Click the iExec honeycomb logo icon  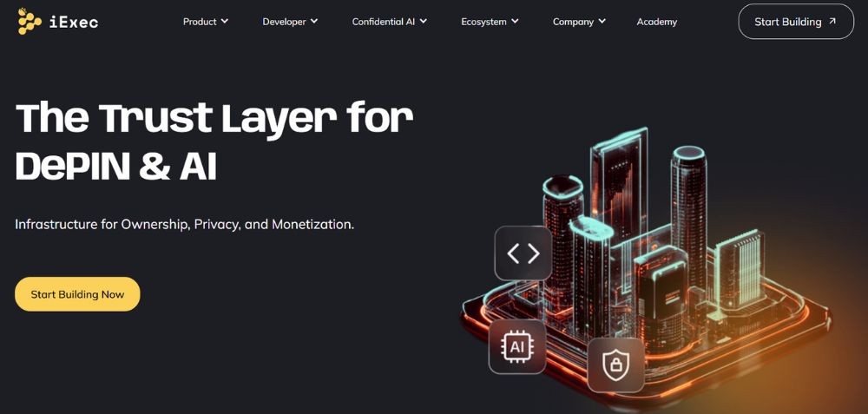[x=30, y=21]
